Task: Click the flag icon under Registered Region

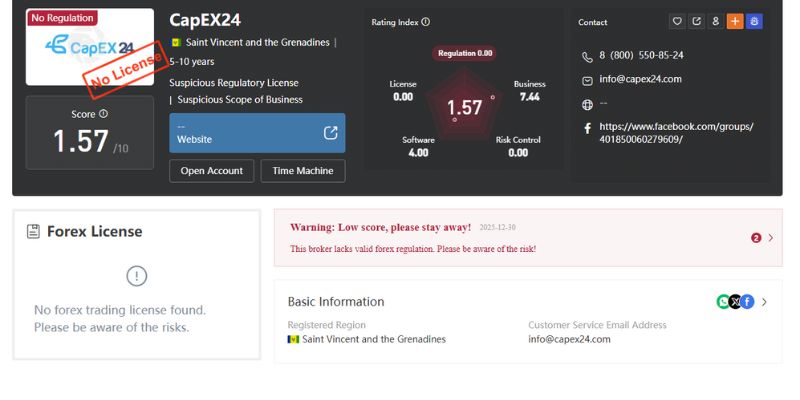Action: point(293,339)
